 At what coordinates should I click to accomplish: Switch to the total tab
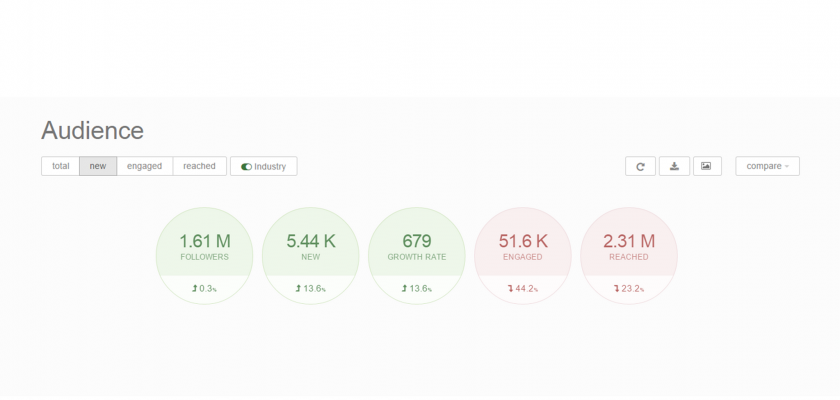pyautogui.click(x=60, y=166)
